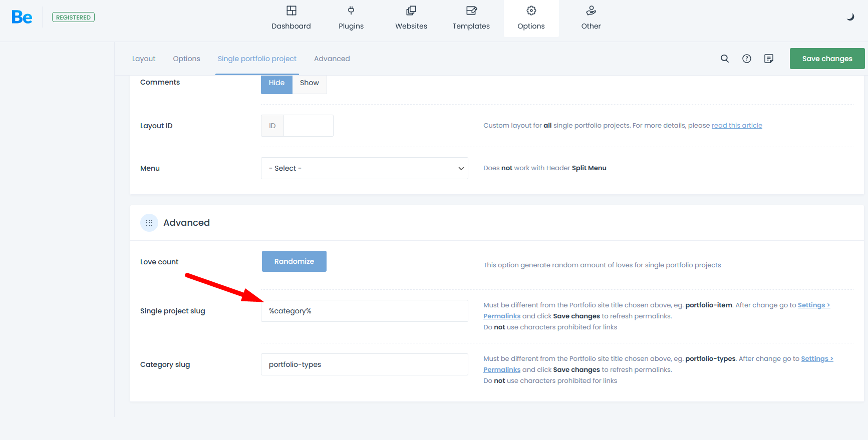The height and width of the screenshot is (440, 868).
Task: Open the Dashboard section
Action: pos(291,18)
